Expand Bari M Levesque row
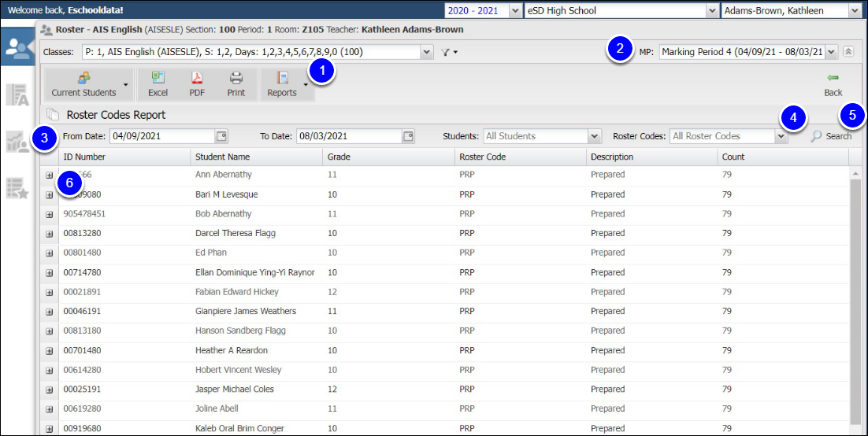The width and height of the screenshot is (868, 436). pos(50,194)
